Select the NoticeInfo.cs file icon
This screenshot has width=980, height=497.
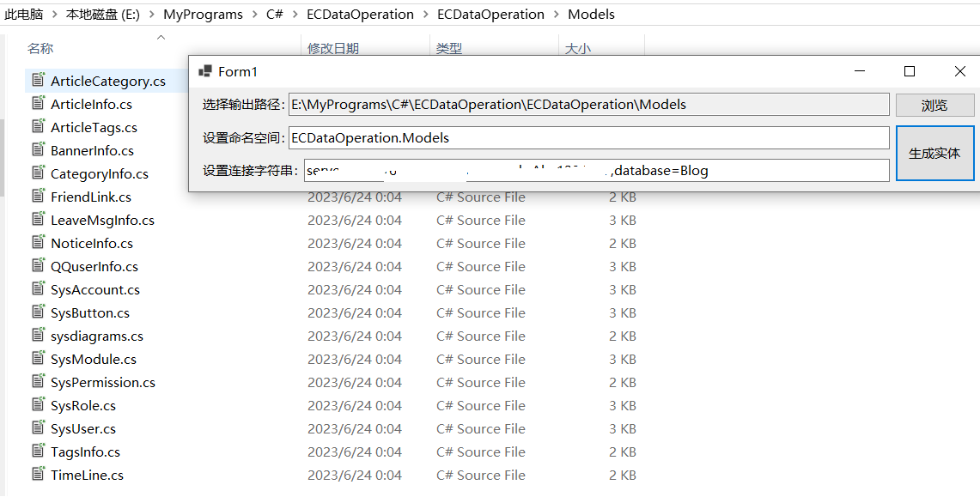point(39,241)
